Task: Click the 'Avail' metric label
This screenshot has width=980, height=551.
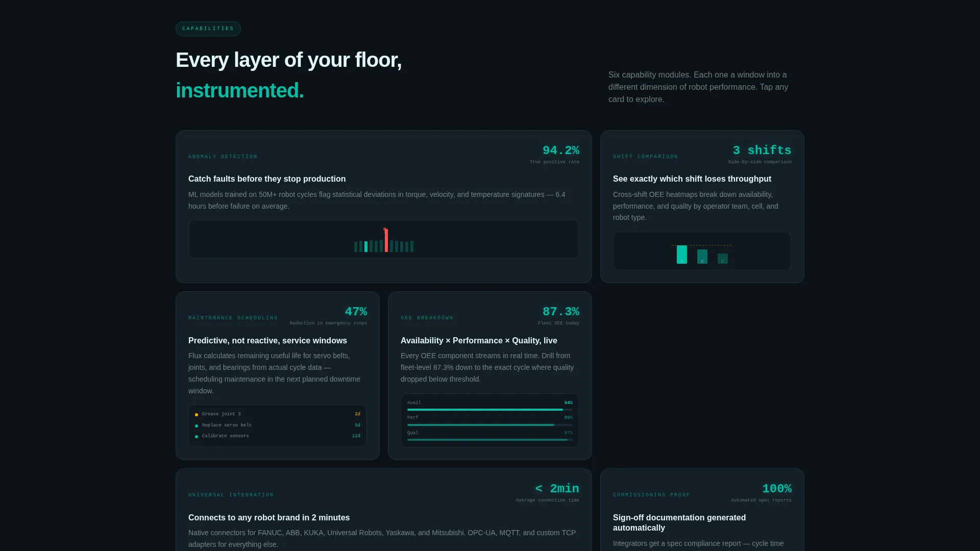Action: (414, 403)
